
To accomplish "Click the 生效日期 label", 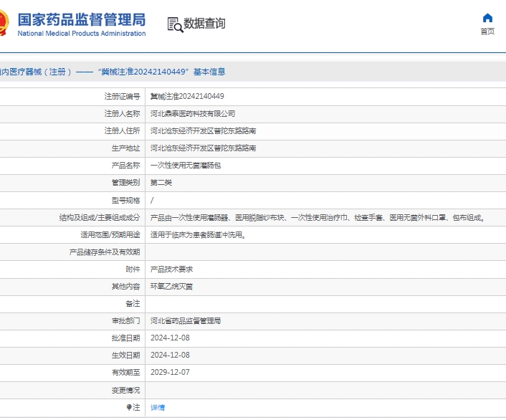I will coord(126,355).
